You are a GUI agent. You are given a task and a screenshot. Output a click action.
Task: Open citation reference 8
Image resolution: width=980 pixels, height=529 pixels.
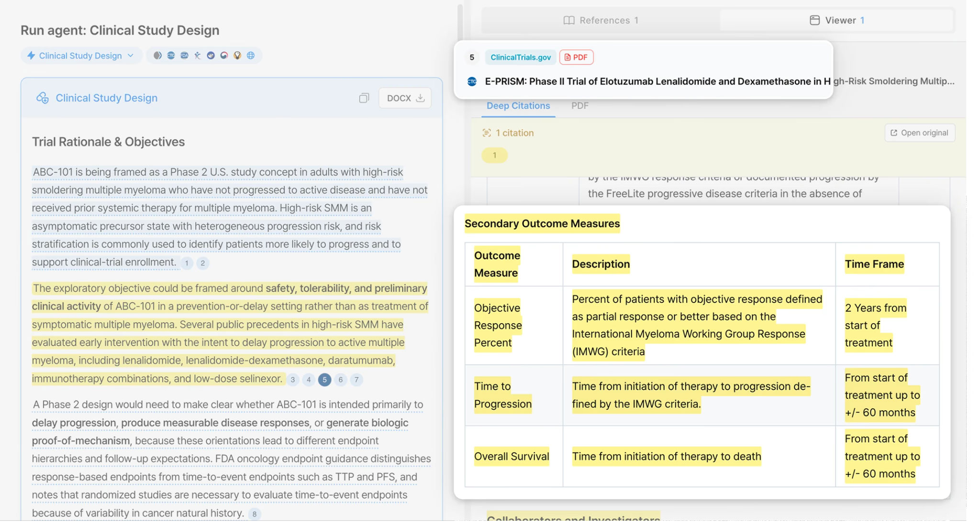[x=255, y=514]
